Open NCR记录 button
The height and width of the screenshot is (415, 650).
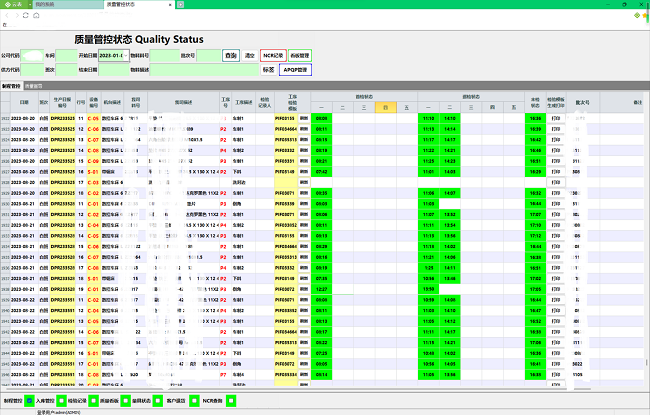273,56
